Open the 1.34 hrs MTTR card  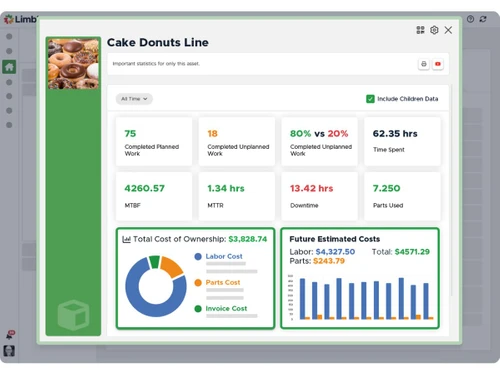coord(237,196)
